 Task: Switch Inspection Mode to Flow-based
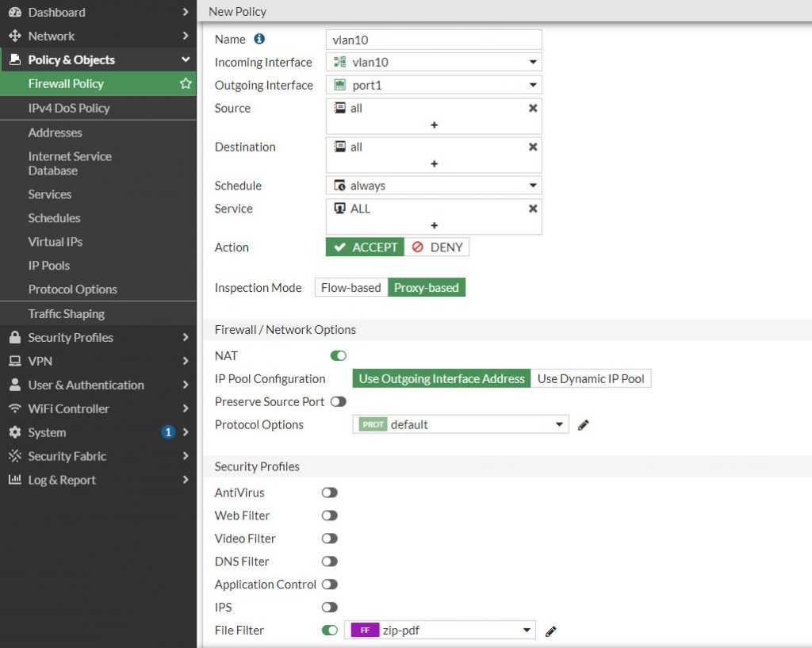click(x=350, y=287)
